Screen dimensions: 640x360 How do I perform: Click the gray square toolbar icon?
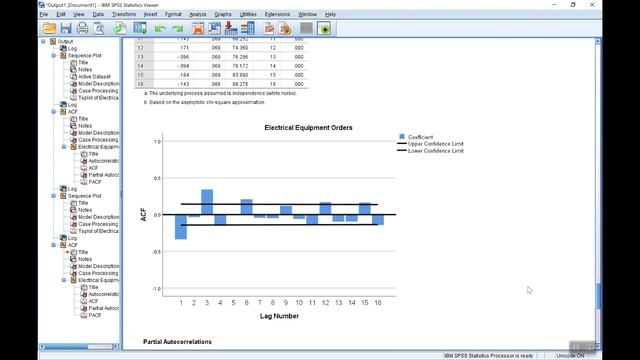pyautogui.click(x=306, y=28)
